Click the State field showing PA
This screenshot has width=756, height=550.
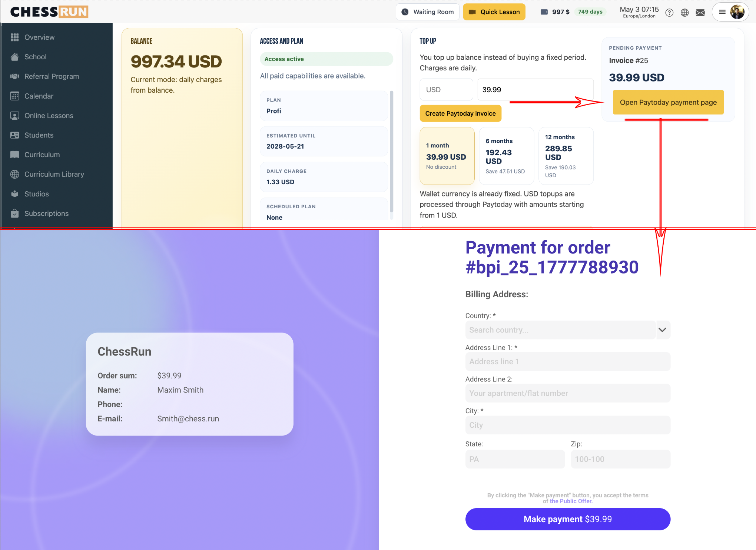point(515,459)
